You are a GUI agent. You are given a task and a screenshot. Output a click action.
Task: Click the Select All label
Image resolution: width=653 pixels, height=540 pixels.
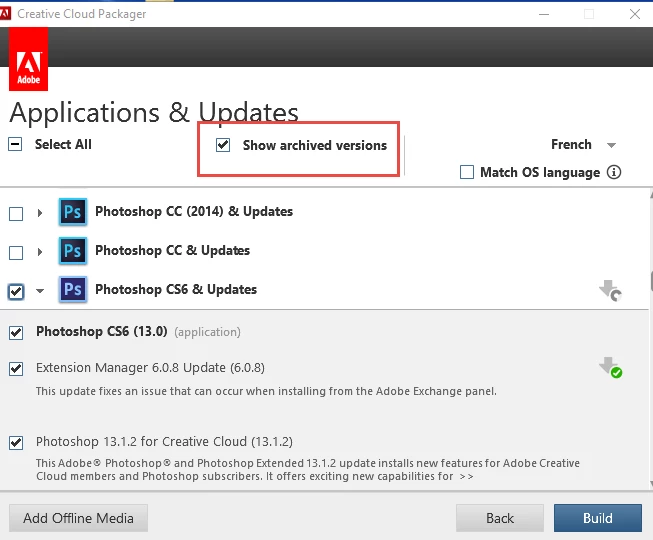pos(63,144)
